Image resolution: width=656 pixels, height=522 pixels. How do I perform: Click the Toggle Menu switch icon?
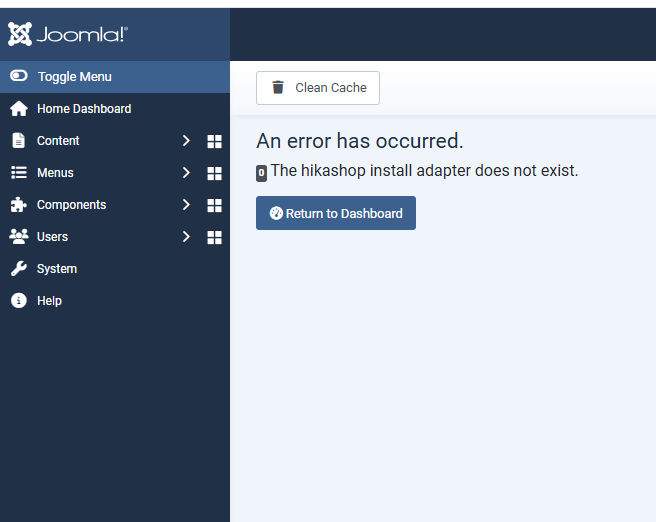(x=19, y=76)
